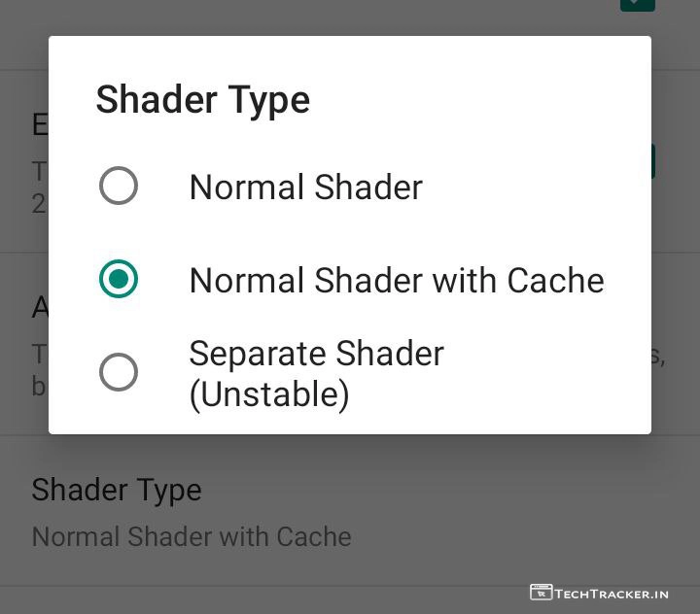Screen dimensions: 700x614
Task: Click the "Normal Shader" option label
Action: click(x=305, y=187)
